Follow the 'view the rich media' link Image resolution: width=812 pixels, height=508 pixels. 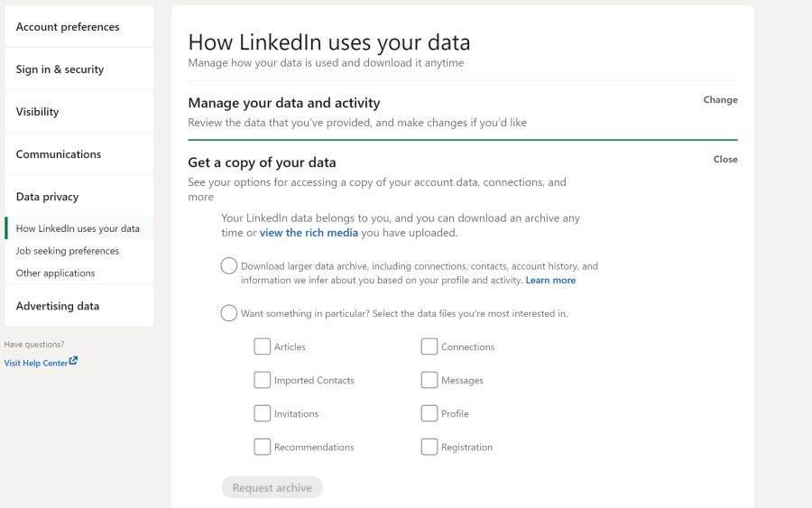309,233
